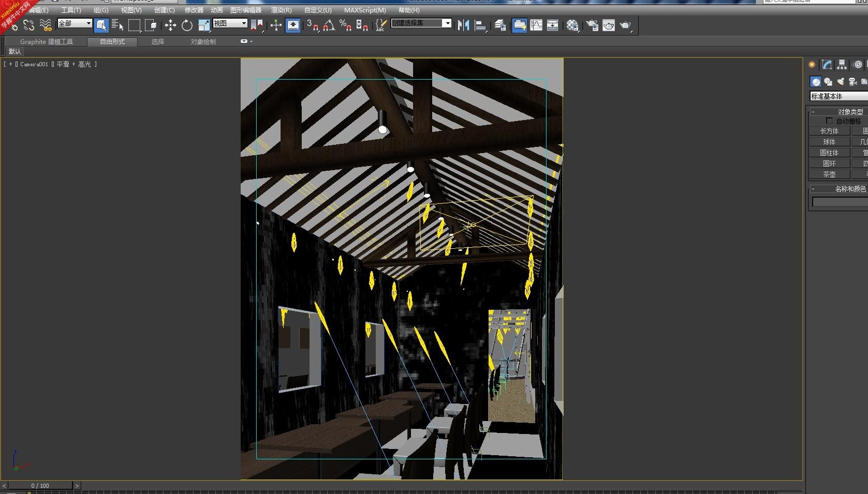
Task: Open Rendered Frame Window
Action: pos(609,25)
